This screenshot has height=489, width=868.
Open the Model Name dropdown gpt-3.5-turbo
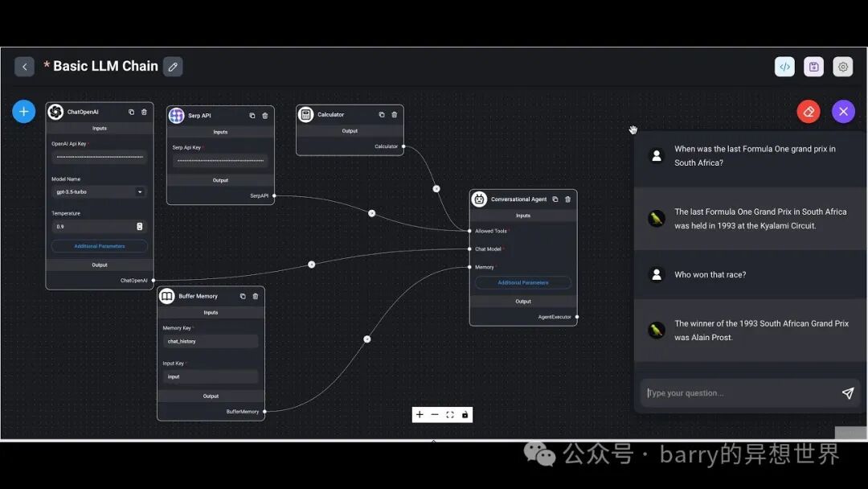[x=100, y=192]
